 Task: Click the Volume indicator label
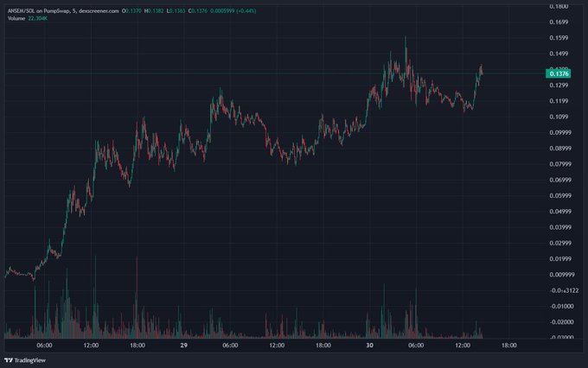point(16,18)
